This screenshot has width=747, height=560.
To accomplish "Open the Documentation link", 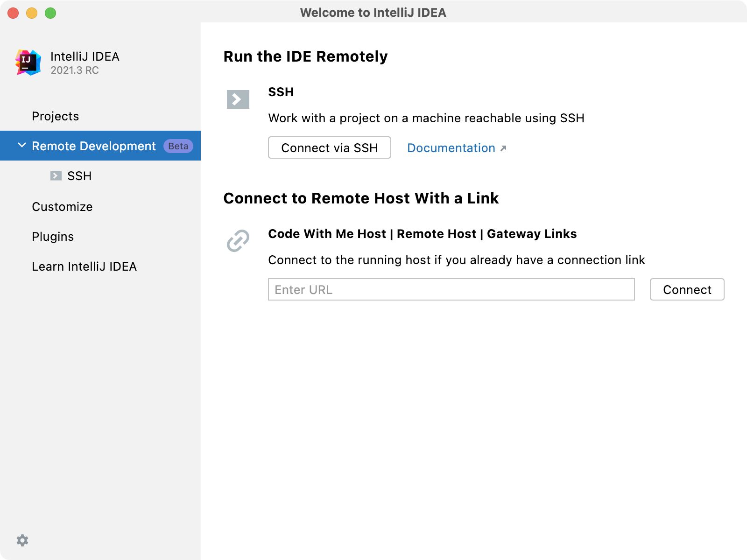I will click(x=451, y=148).
